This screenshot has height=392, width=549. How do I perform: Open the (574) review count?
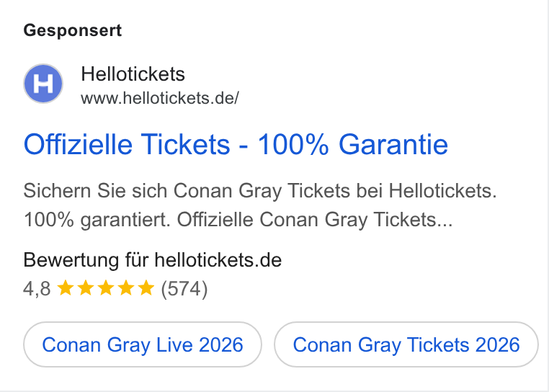pyautogui.click(x=184, y=289)
